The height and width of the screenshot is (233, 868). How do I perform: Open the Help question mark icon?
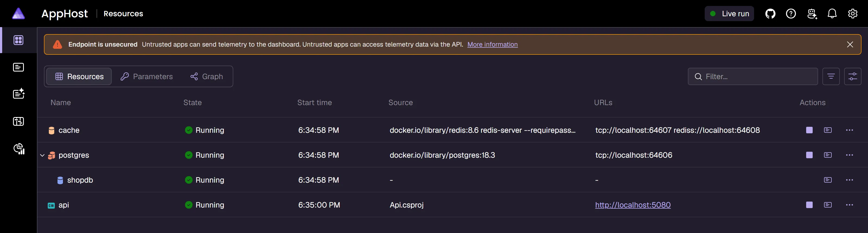click(x=791, y=14)
